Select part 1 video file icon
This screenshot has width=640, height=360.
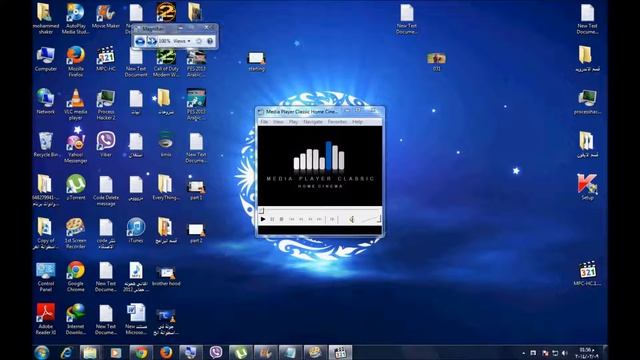click(x=196, y=190)
